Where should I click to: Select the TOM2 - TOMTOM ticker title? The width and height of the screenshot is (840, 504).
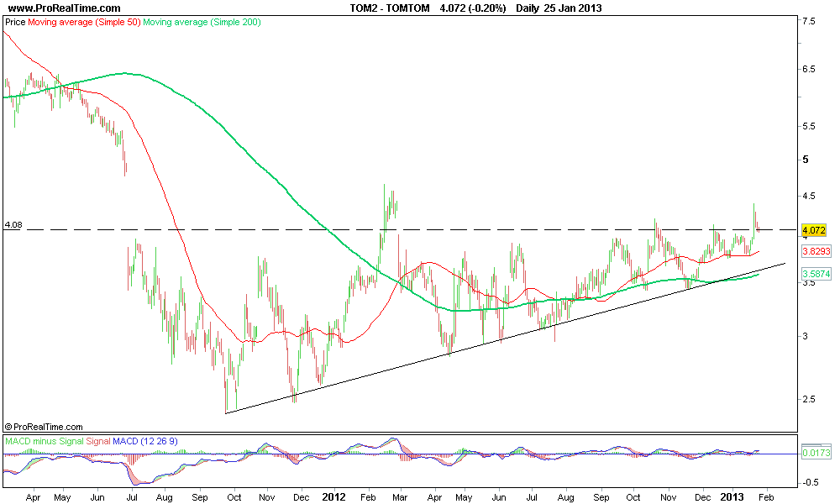click(x=390, y=8)
